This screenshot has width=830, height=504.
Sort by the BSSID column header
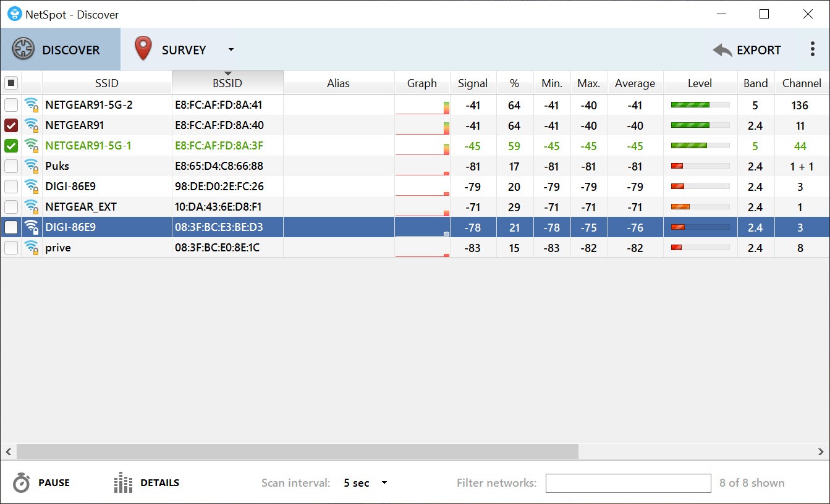click(x=227, y=83)
